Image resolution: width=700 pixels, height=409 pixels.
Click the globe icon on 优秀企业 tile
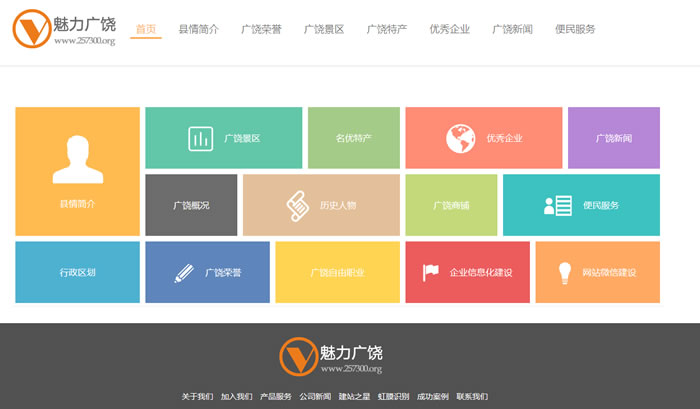[460, 138]
